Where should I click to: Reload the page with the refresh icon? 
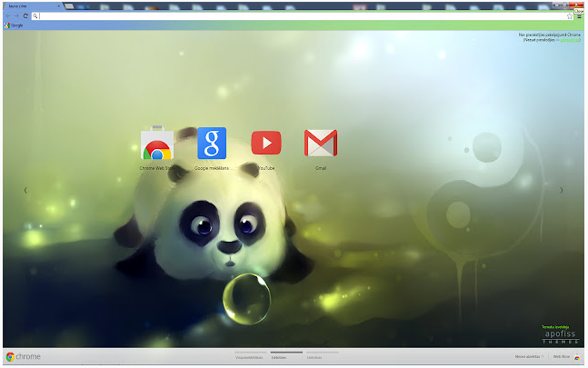coord(25,16)
